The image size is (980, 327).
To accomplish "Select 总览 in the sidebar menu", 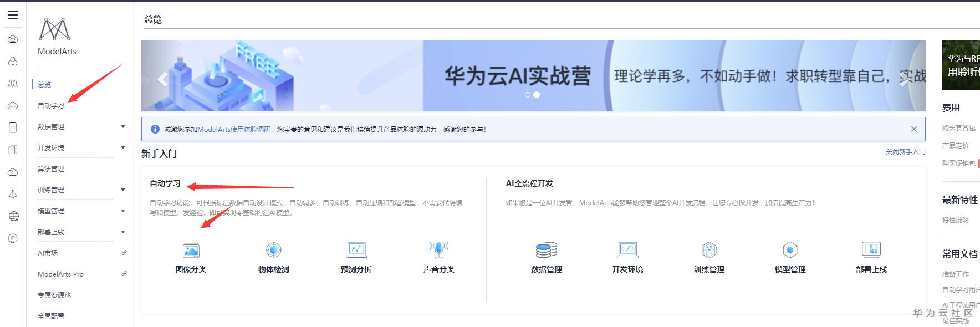I will pyautogui.click(x=44, y=85).
